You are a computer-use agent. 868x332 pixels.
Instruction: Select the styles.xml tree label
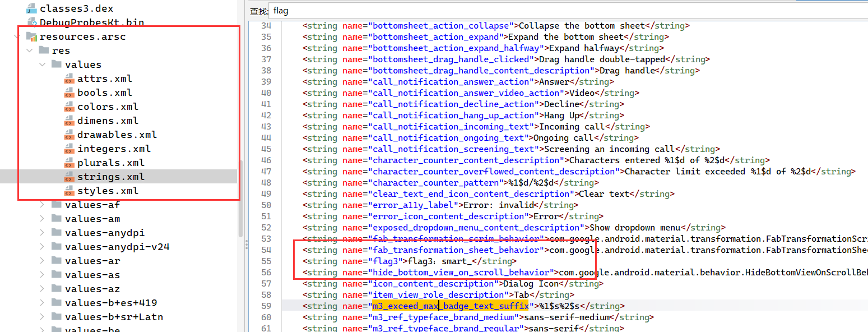coord(108,191)
